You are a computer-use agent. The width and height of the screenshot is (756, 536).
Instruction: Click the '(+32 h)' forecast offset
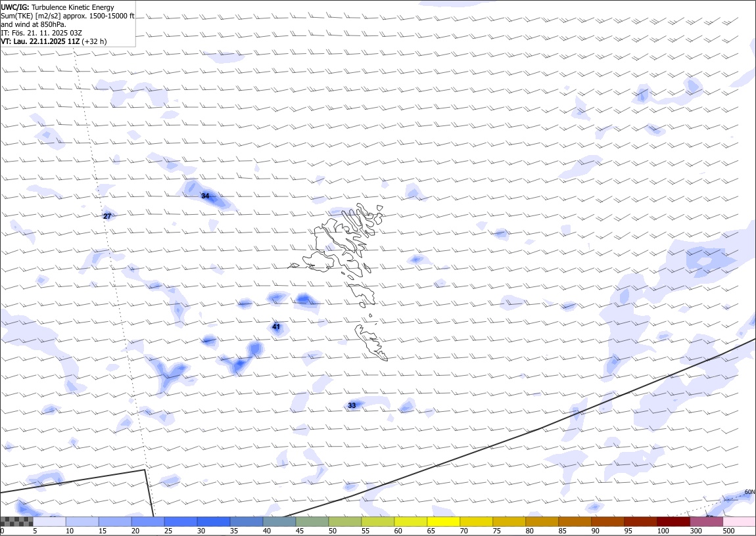(x=94, y=41)
